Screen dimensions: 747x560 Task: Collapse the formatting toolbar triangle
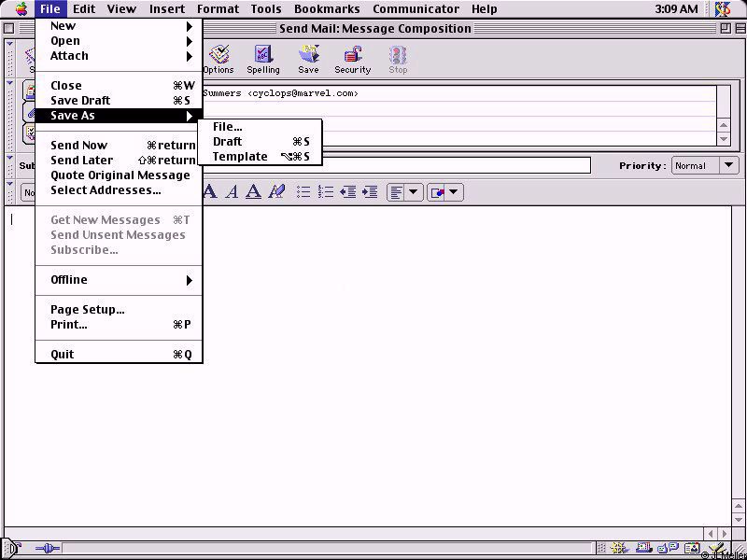10,183
